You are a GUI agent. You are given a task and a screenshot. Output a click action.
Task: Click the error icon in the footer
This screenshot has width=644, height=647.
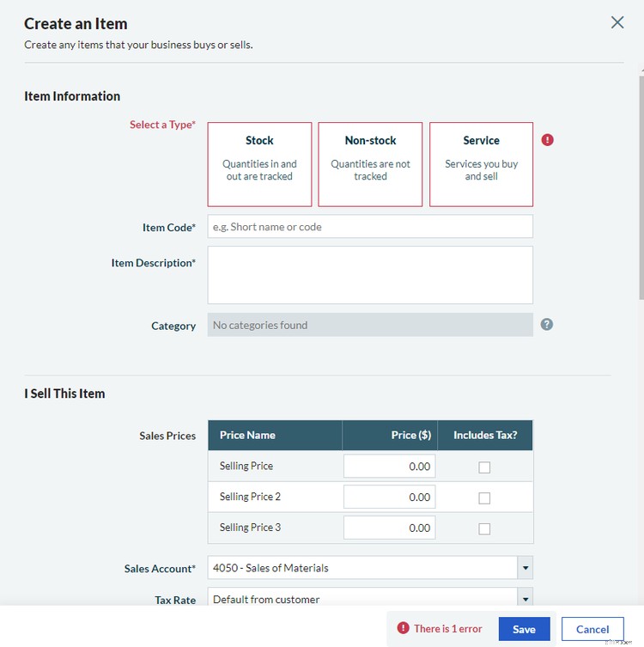click(403, 629)
